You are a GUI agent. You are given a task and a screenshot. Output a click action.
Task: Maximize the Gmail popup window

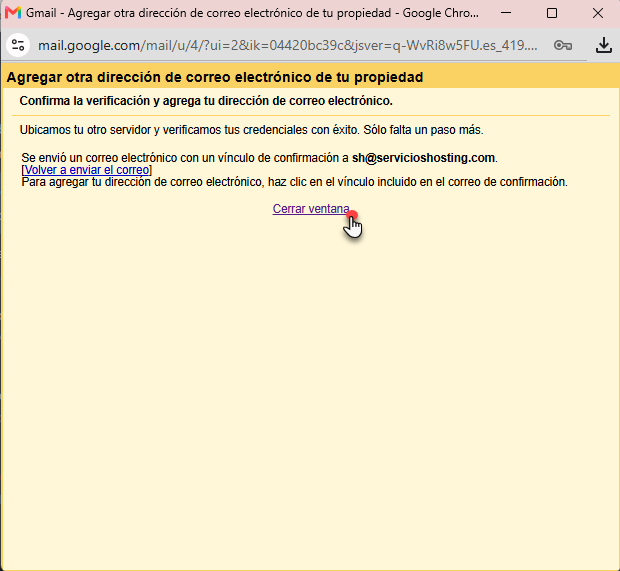pyautogui.click(x=552, y=13)
